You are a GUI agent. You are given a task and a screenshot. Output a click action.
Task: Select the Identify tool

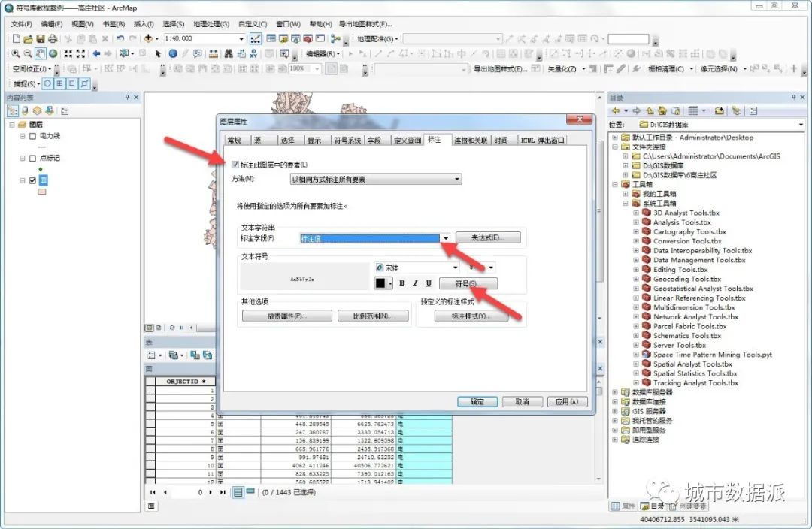(x=173, y=53)
